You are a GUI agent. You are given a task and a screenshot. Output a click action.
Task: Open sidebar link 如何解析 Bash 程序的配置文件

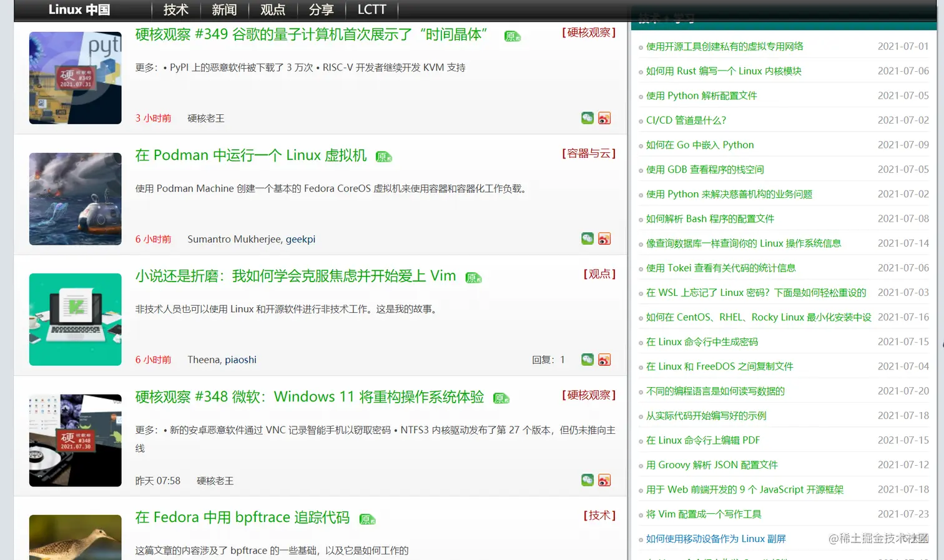coord(710,219)
